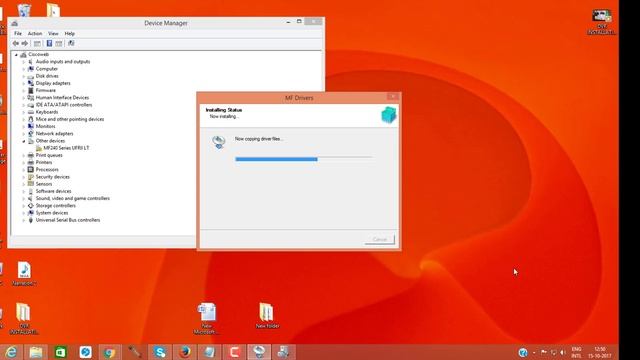Select the Monitors tree item
Viewport: 640px width, 360px height.
coord(45,127)
